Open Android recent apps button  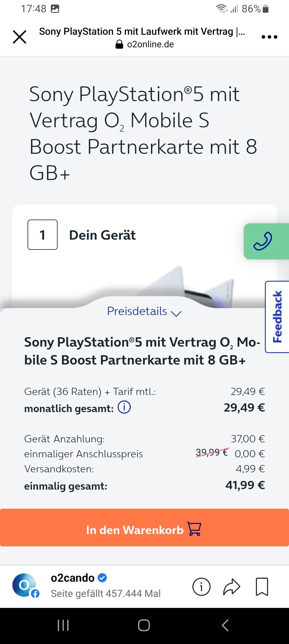click(x=63, y=625)
